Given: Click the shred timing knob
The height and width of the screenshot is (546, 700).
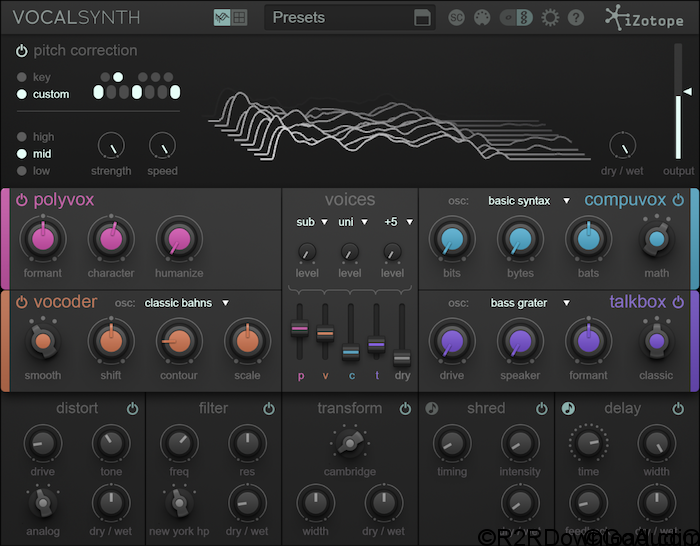Looking at the screenshot, I should (452, 443).
